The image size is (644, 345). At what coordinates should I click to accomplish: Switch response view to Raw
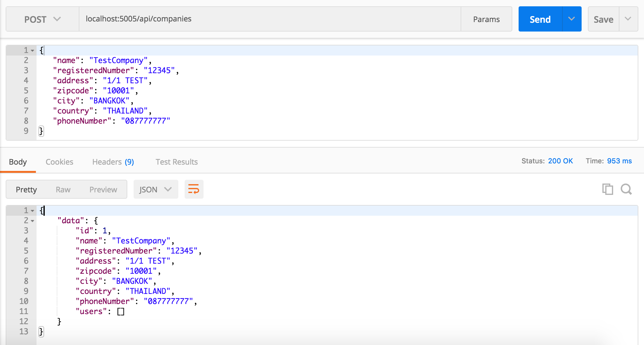[x=63, y=189]
